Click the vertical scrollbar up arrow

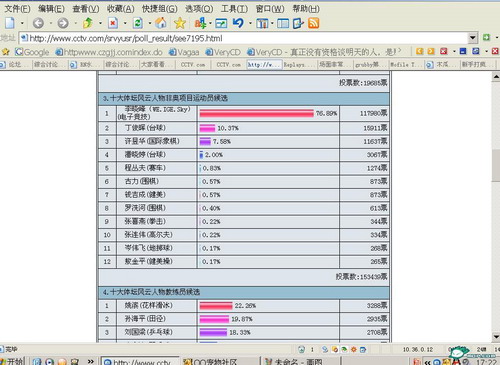tap(496, 77)
